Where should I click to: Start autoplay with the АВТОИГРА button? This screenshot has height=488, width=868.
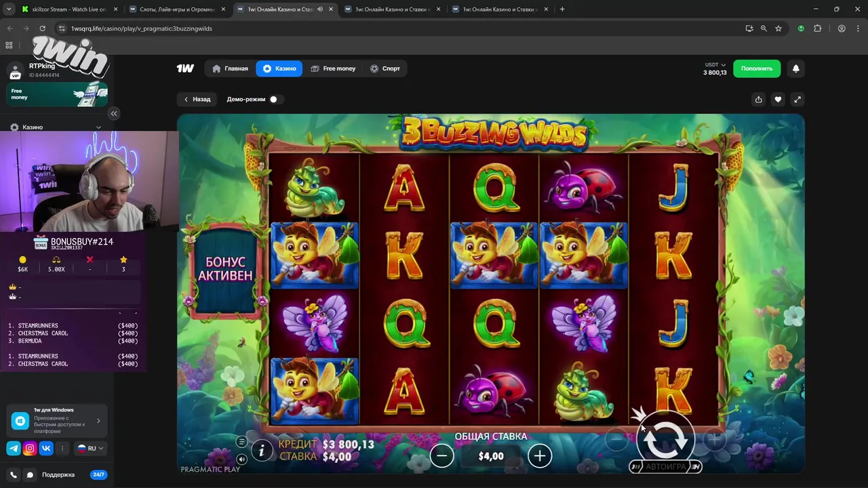click(665, 466)
